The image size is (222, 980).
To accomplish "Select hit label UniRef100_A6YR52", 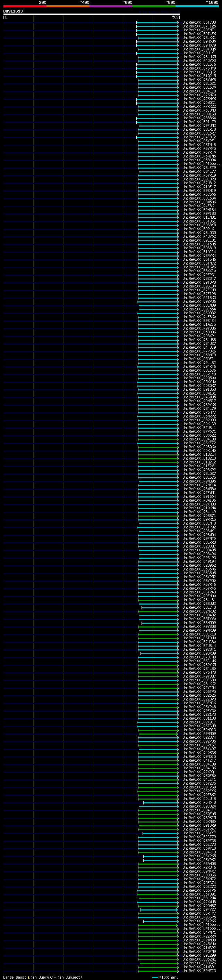I will 199,577.
